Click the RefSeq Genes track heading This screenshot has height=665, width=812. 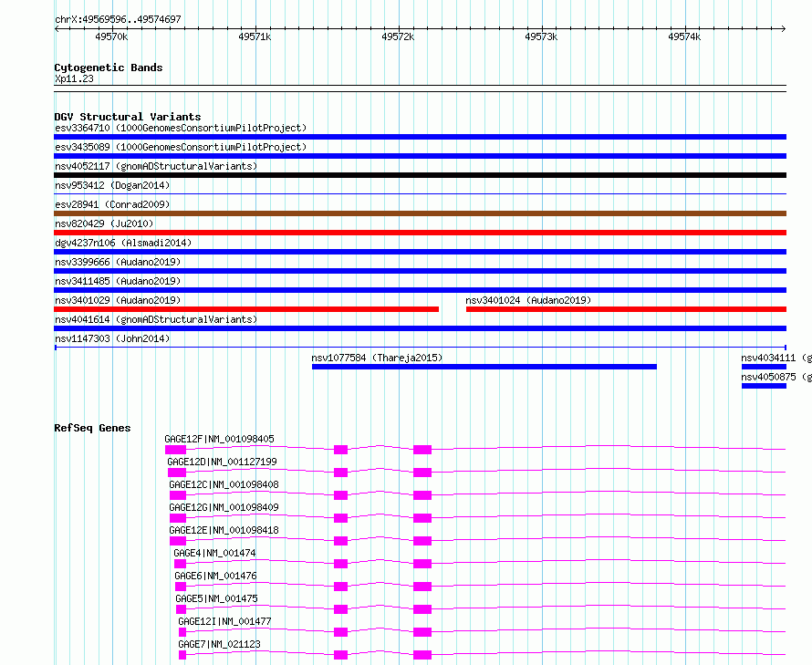coord(92,428)
